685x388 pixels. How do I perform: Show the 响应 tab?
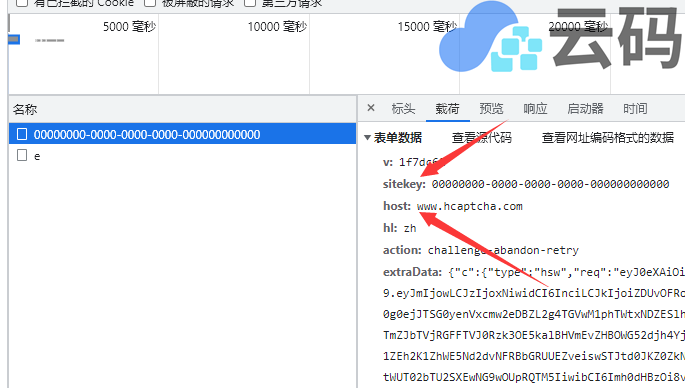(x=535, y=108)
